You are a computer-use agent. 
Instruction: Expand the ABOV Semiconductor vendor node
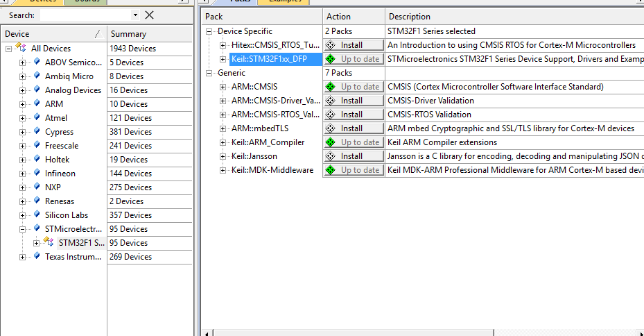point(23,62)
